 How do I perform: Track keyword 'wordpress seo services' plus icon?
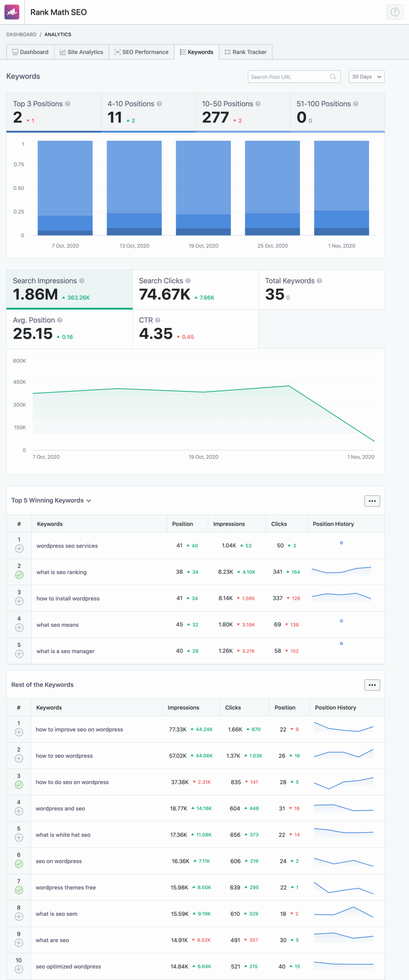pyautogui.click(x=19, y=549)
